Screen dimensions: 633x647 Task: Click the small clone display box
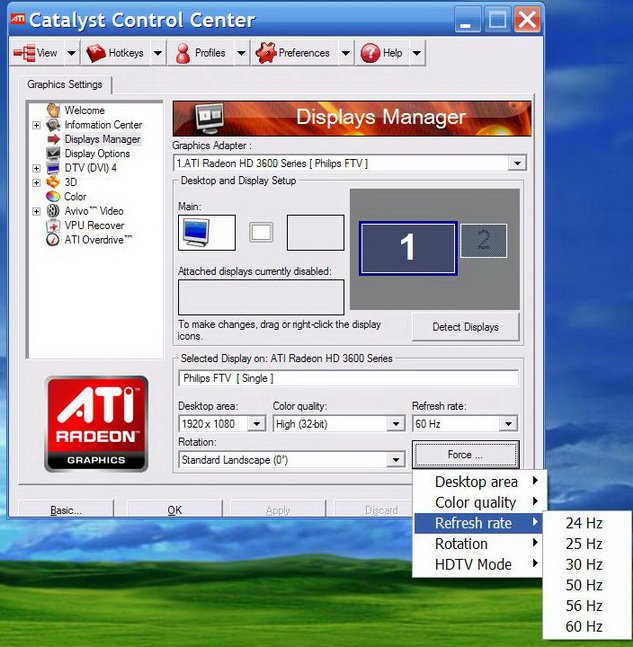(261, 232)
